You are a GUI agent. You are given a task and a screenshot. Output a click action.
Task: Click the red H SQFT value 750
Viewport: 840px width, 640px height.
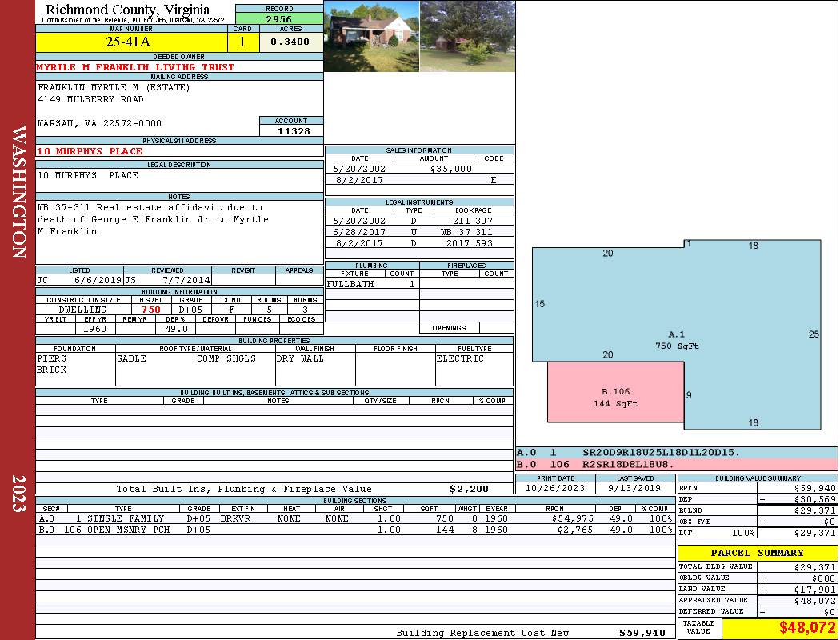pos(151,310)
